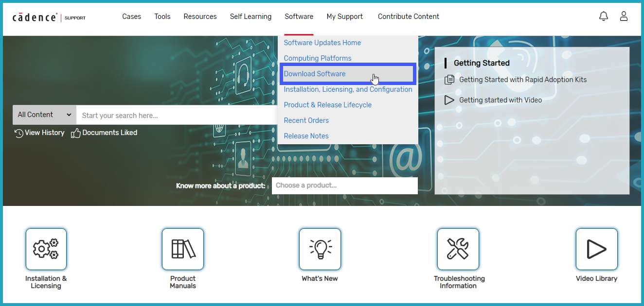Open the Software menu

(299, 17)
